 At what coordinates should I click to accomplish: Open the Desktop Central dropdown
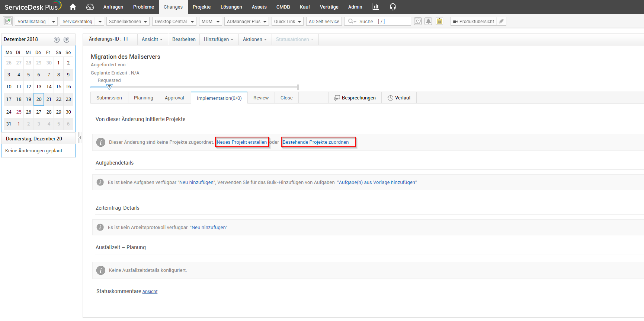(174, 21)
